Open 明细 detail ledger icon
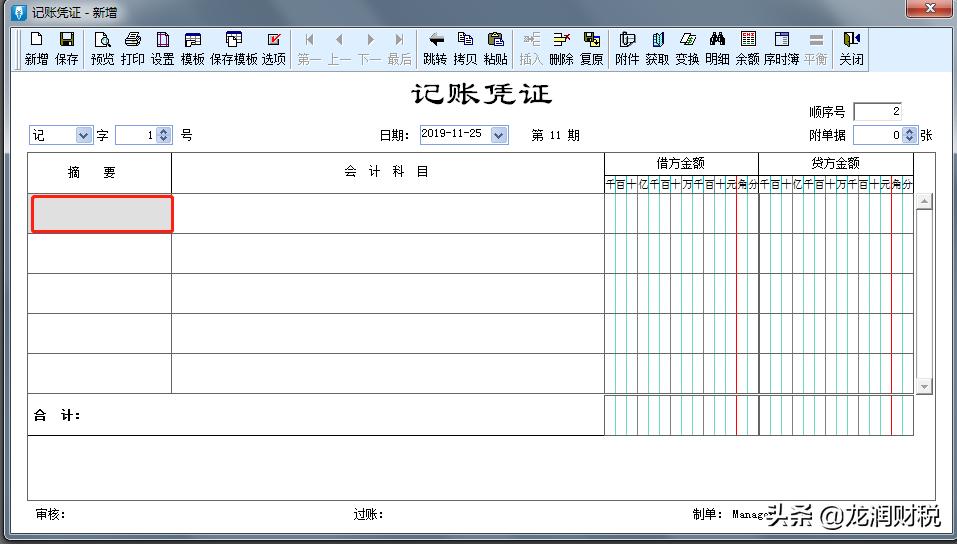 coord(717,40)
